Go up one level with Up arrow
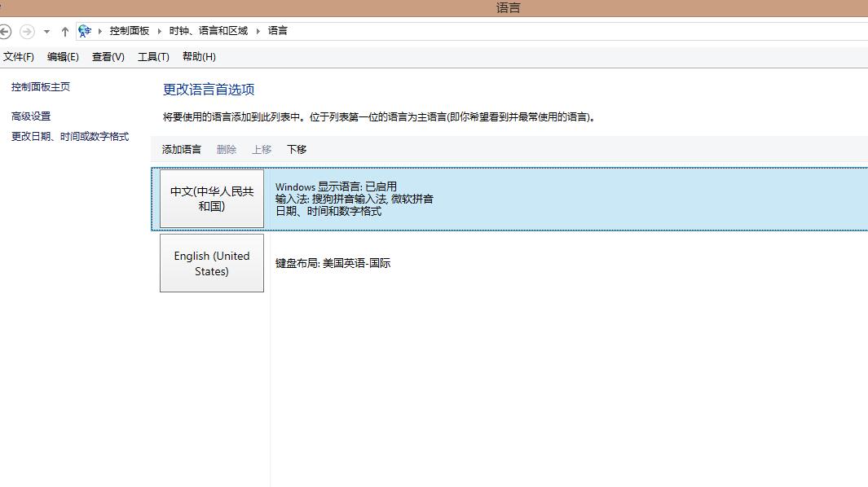This screenshot has height=487, width=868. click(64, 32)
